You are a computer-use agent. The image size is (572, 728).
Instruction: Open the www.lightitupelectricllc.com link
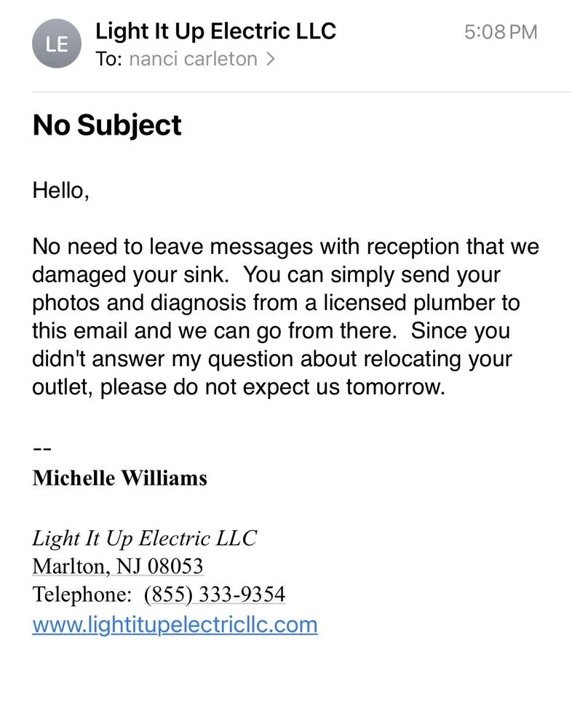point(175,625)
